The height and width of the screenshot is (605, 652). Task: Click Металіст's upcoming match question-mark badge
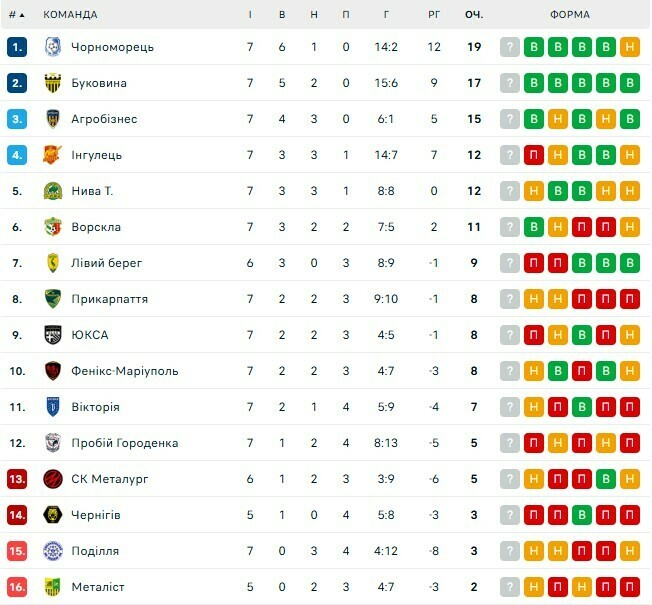point(510,587)
